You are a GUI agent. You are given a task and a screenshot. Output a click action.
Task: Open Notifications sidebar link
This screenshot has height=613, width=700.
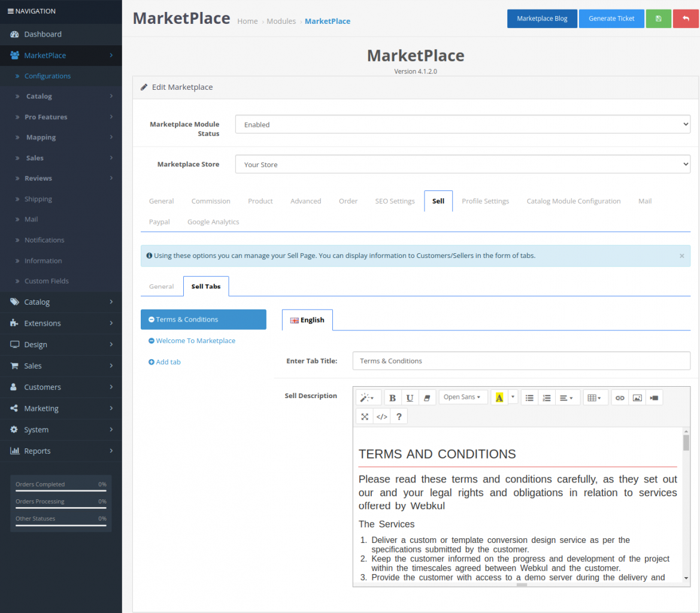point(44,240)
